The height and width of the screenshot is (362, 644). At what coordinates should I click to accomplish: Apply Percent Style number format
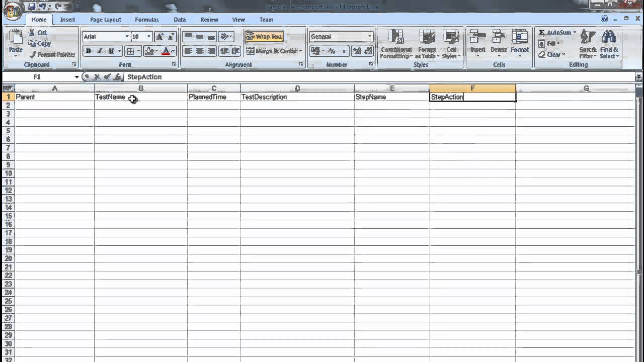332,51
